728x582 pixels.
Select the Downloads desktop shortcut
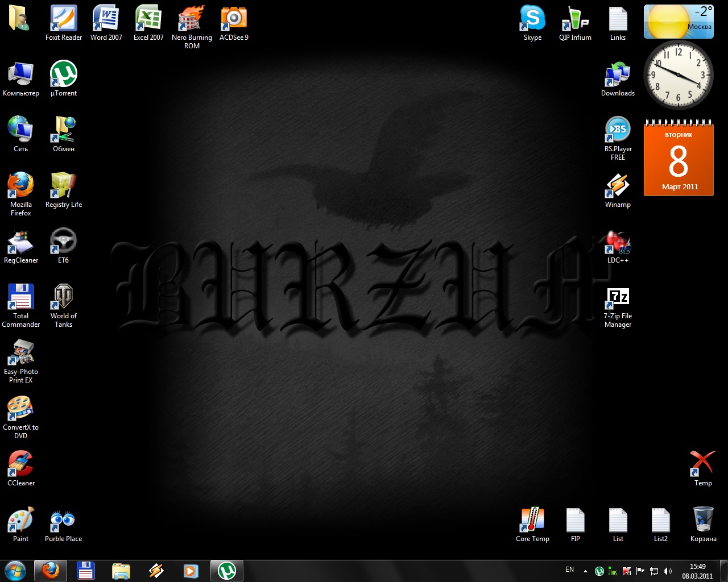click(618, 79)
